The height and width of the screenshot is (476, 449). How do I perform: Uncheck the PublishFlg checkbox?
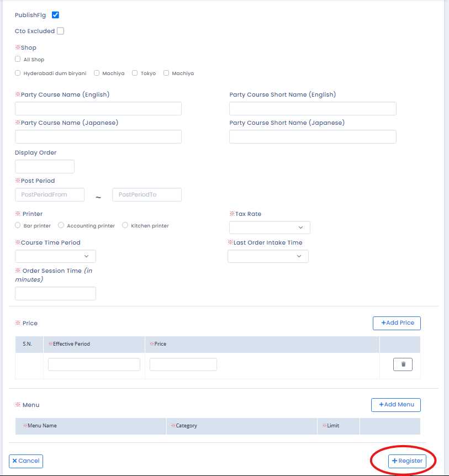pos(55,15)
